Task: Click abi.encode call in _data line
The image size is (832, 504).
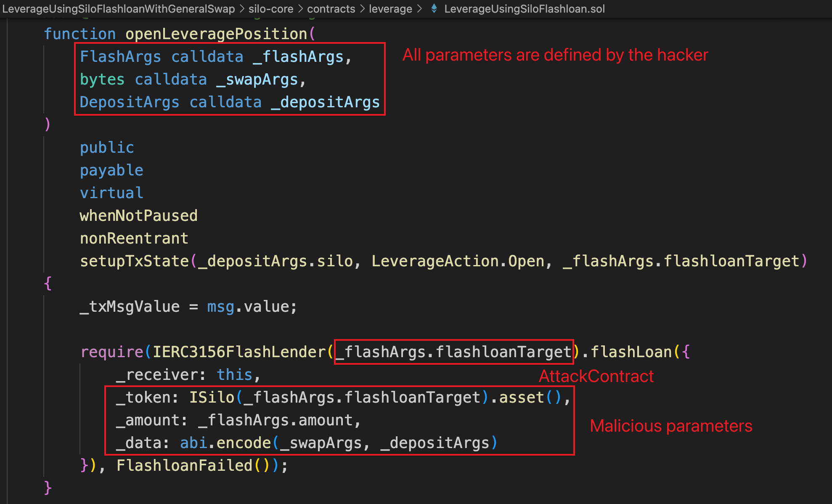Action: click(225, 443)
